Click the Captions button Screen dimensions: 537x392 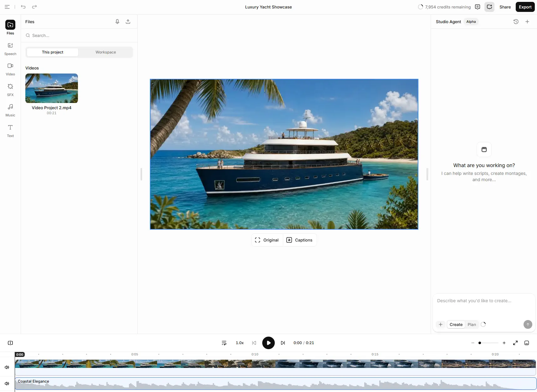click(299, 240)
